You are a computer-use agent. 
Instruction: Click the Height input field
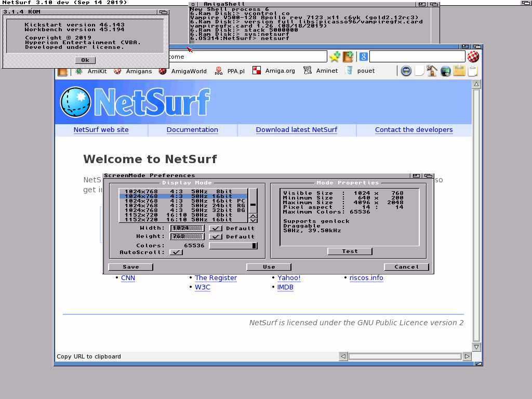coord(187,236)
